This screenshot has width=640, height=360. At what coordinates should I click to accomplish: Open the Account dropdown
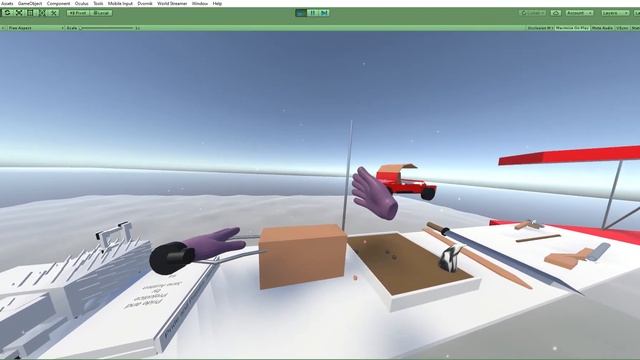pos(579,13)
